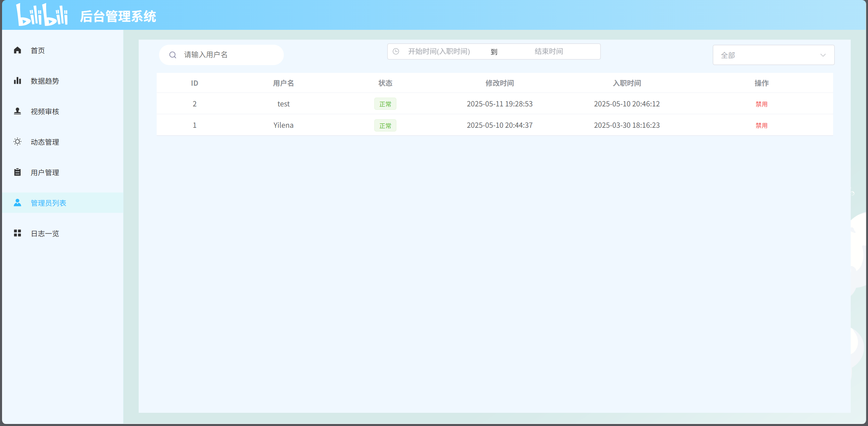Click the 正常 status tag for Yilena
Screen dimensions: 868x426
385,125
